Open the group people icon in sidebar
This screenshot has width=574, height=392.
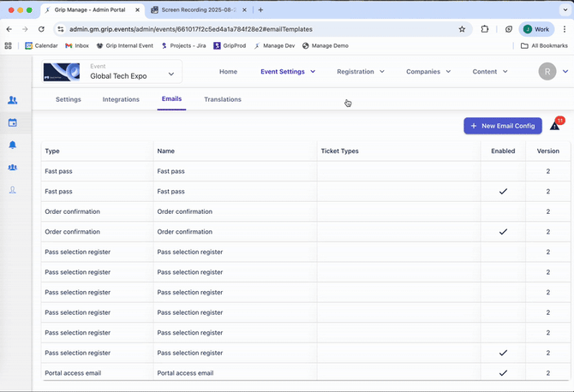pos(13,168)
